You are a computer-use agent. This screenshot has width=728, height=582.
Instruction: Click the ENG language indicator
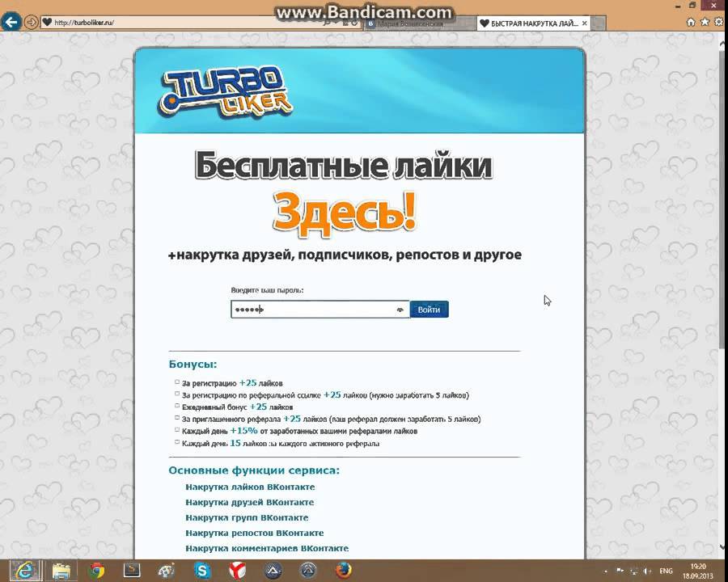(x=666, y=571)
